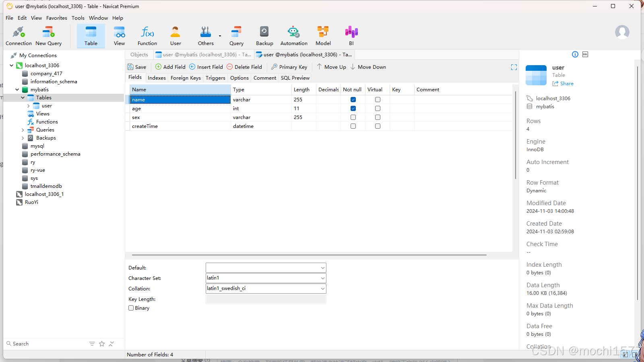Open the Model designer
The width and height of the screenshot is (644, 362).
coord(323,35)
